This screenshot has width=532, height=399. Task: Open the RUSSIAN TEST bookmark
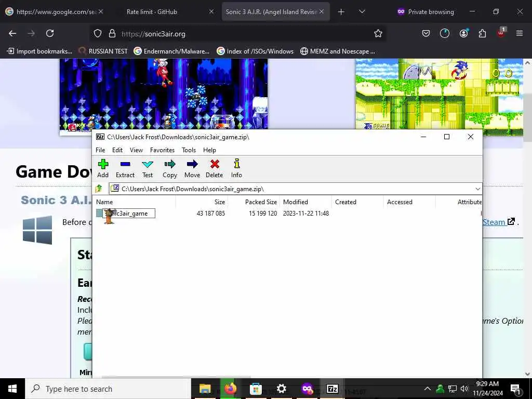coord(103,51)
